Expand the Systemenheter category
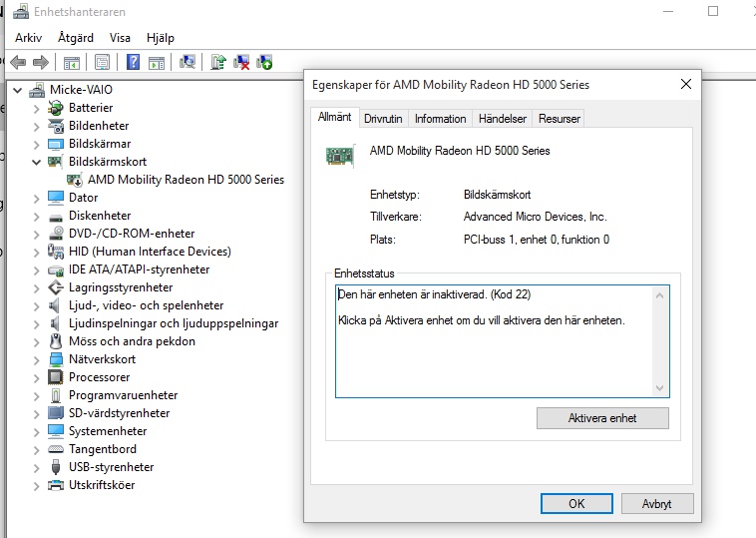 36,431
